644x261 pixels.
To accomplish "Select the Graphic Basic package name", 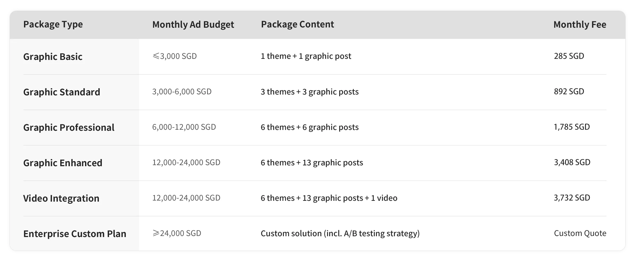I will click(53, 57).
